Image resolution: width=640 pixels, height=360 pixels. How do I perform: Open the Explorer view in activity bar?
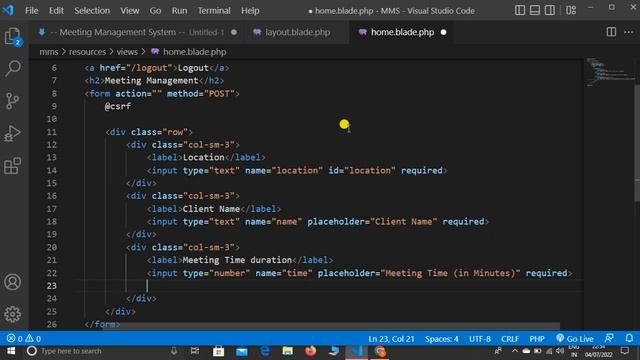(x=13, y=36)
